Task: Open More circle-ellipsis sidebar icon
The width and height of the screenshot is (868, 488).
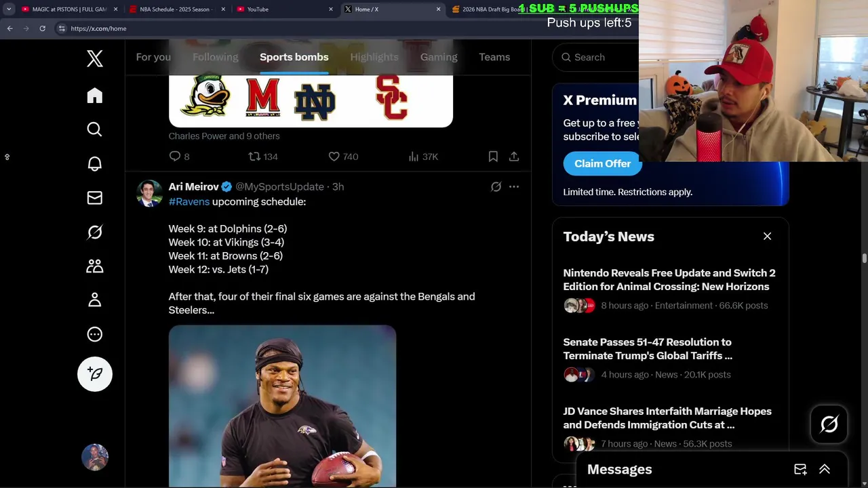Action: pos(95,334)
